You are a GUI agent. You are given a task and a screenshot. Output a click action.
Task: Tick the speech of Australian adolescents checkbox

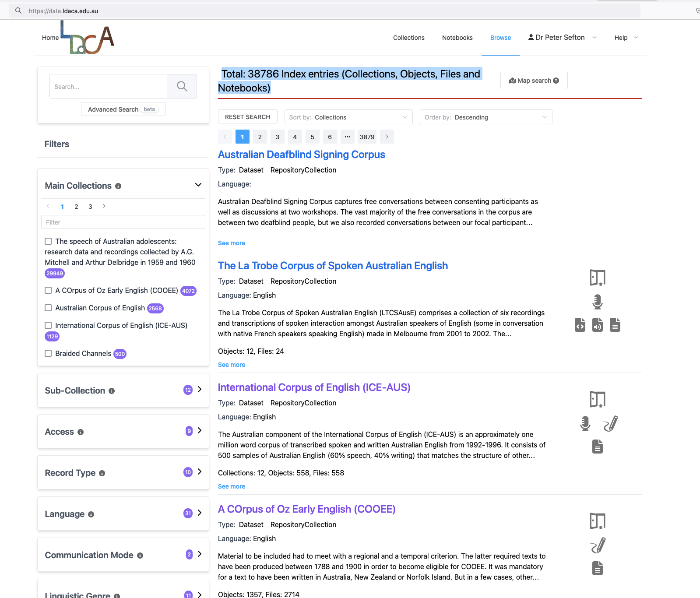click(48, 241)
